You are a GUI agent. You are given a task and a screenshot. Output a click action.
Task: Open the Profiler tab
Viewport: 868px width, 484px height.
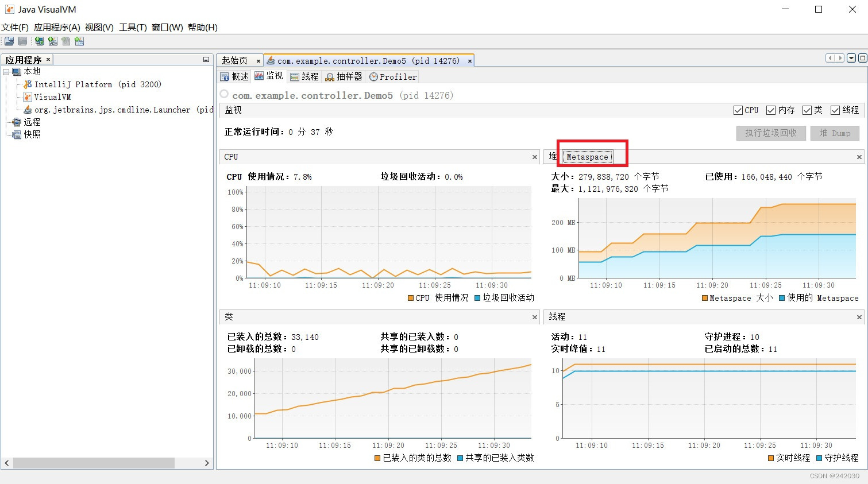[x=393, y=76]
